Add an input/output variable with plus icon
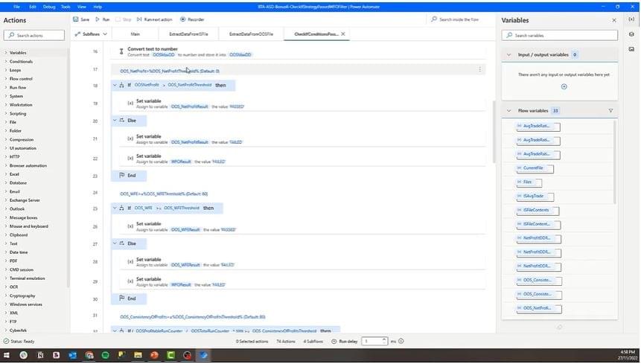 564,87
